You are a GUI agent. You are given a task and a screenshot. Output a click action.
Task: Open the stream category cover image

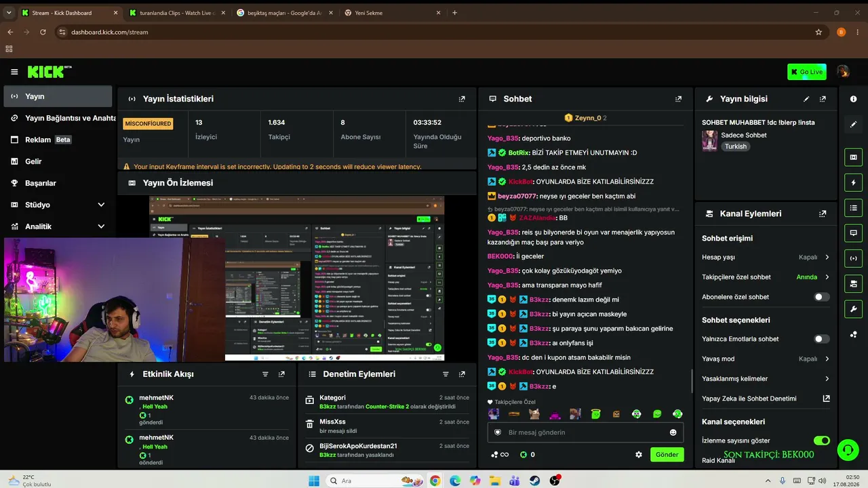[x=709, y=140]
